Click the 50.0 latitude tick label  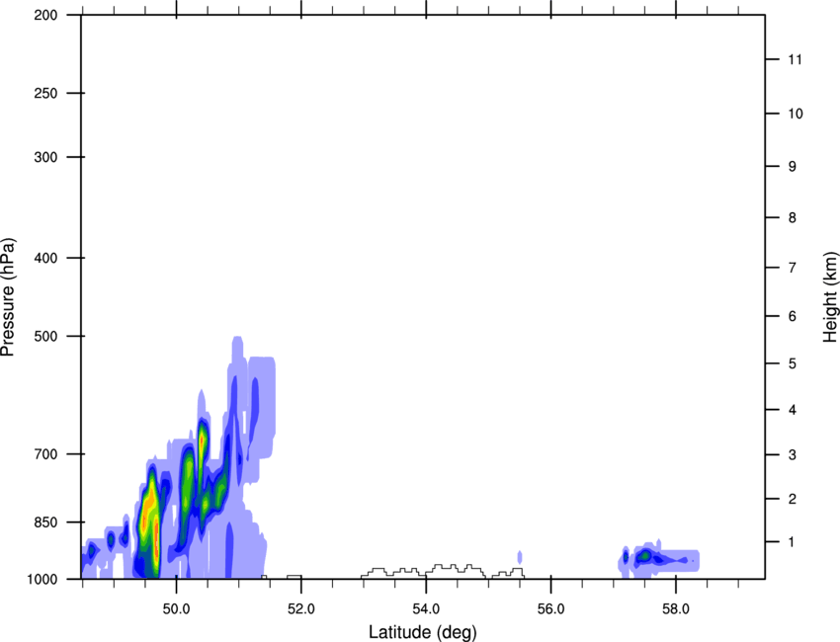tap(176, 609)
